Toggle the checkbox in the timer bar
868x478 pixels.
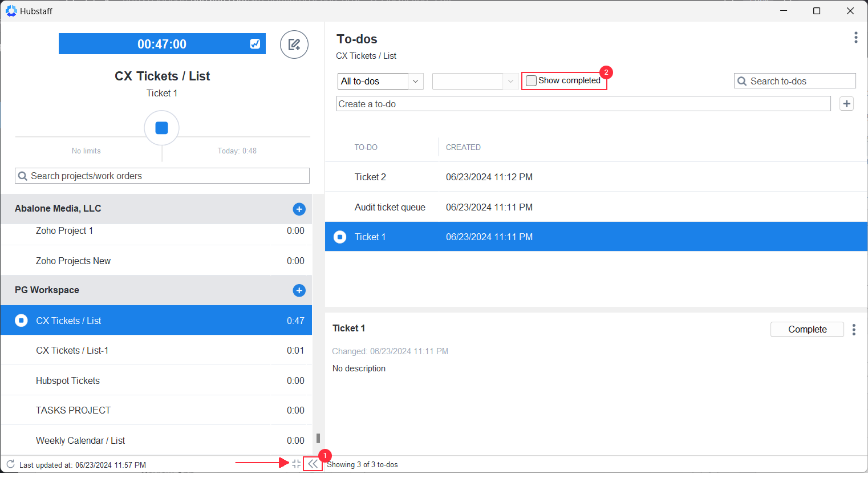[255, 44]
